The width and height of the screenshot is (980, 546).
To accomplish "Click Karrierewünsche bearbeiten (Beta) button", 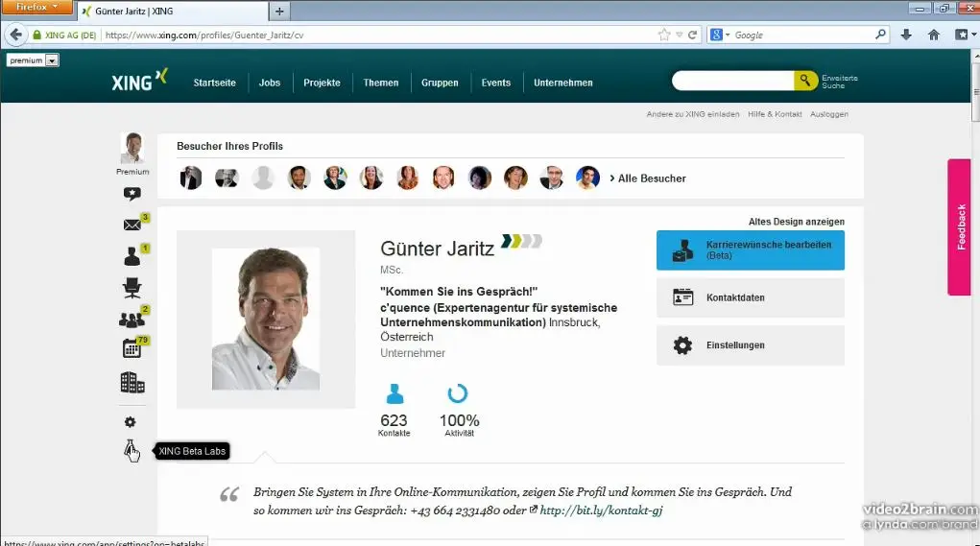I will (x=750, y=249).
